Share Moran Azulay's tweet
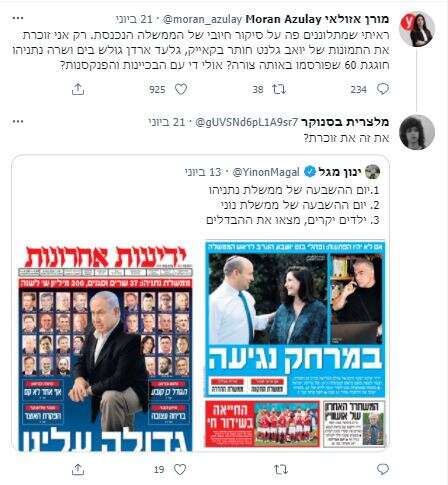448x485 pixels. click(78, 89)
